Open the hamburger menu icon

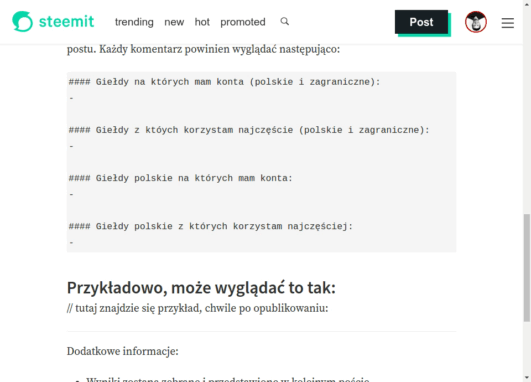click(x=508, y=23)
